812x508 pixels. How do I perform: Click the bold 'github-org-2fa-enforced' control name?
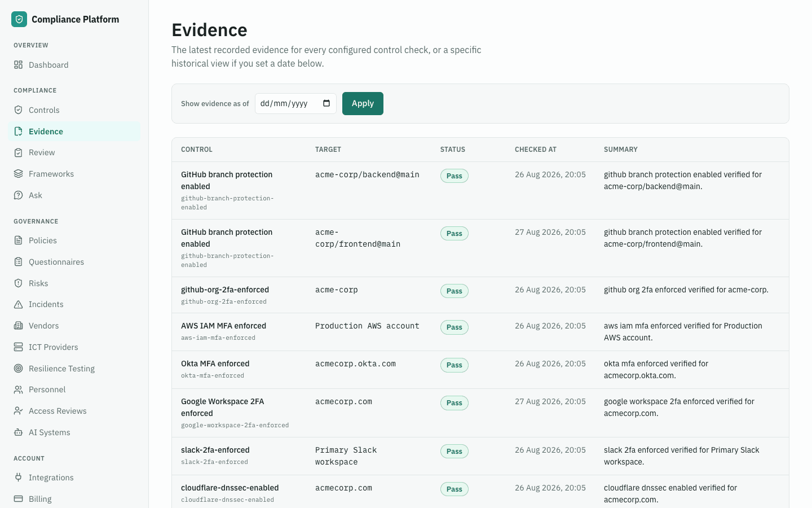coord(225,290)
